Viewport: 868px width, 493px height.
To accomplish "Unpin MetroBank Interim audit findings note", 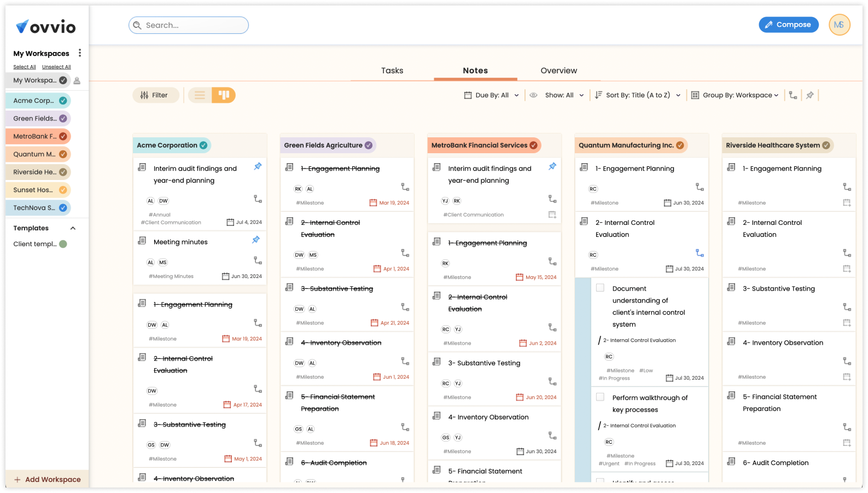I will coord(552,166).
